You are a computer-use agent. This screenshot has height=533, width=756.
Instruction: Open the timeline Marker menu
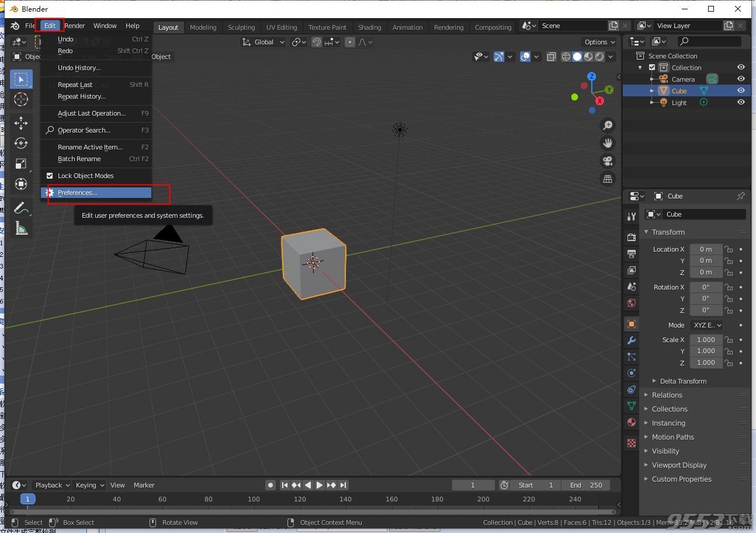[x=144, y=485]
